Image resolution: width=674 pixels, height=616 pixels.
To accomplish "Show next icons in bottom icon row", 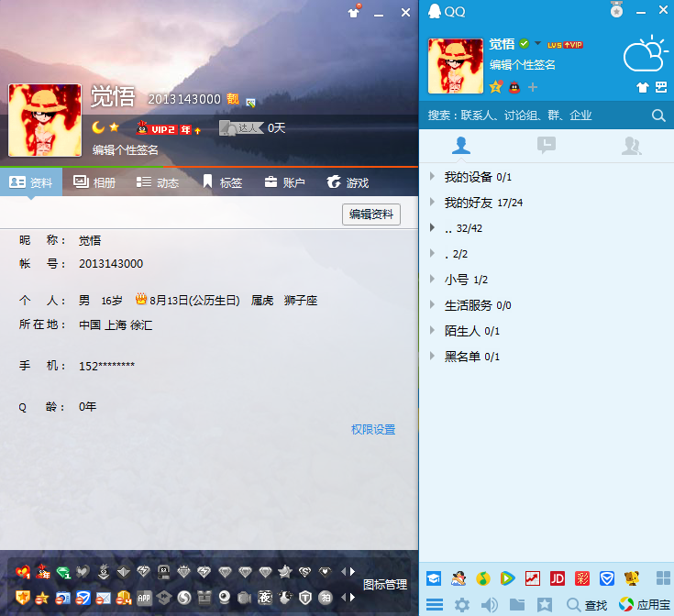I will point(353,598).
